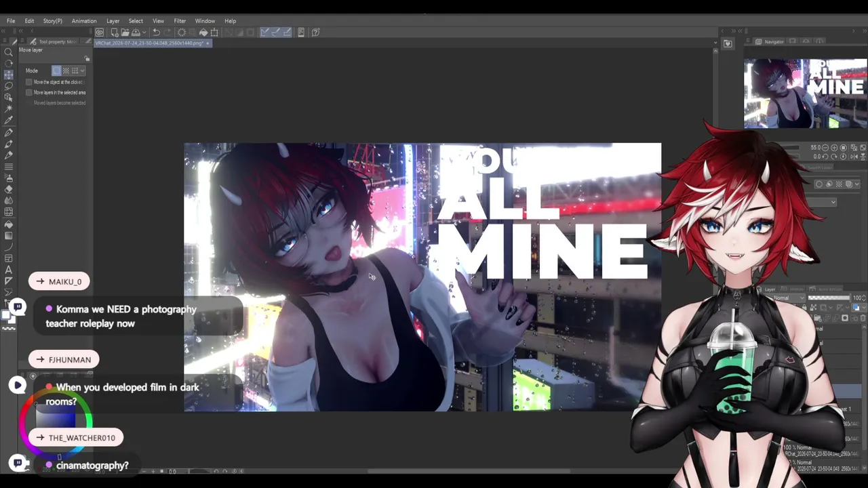This screenshot has width=868, height=488.
Task: Open the canvas tab list dropdown arrow
Action: point(715,43)
